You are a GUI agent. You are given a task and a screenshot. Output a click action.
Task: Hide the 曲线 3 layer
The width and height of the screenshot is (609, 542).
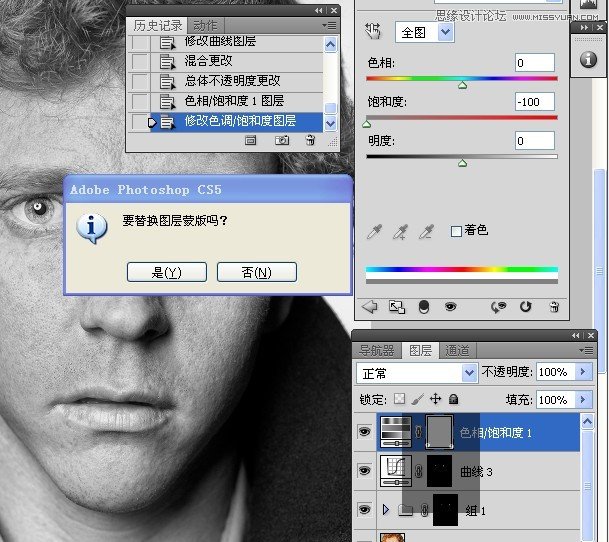point(364,471)
